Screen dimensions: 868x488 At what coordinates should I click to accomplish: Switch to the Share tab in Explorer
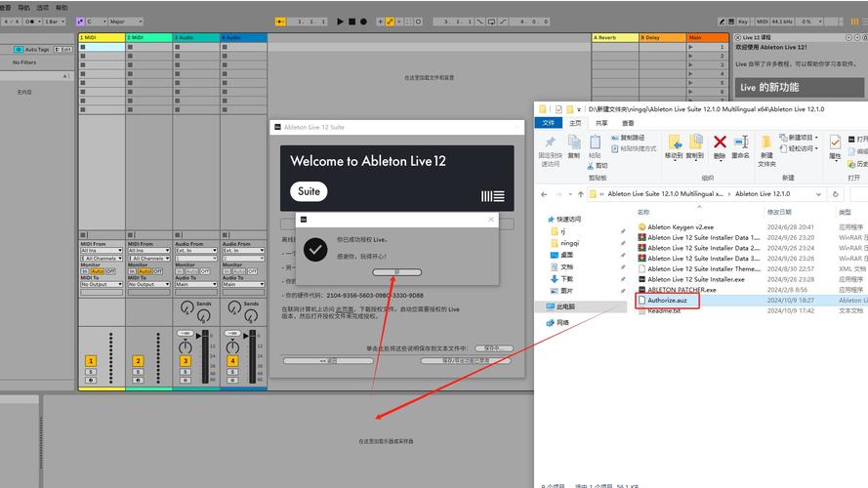point(601,123)
